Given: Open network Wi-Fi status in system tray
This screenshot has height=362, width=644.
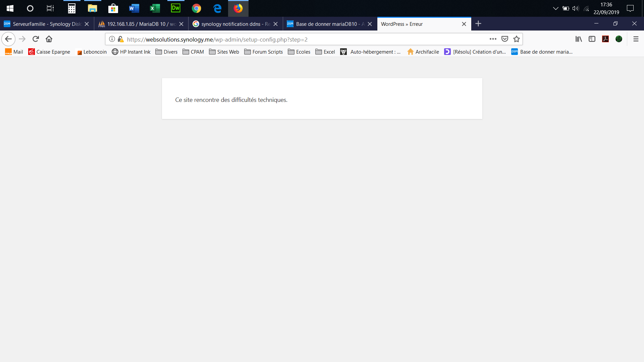Looking at the screenshot, I should (586, 8).
